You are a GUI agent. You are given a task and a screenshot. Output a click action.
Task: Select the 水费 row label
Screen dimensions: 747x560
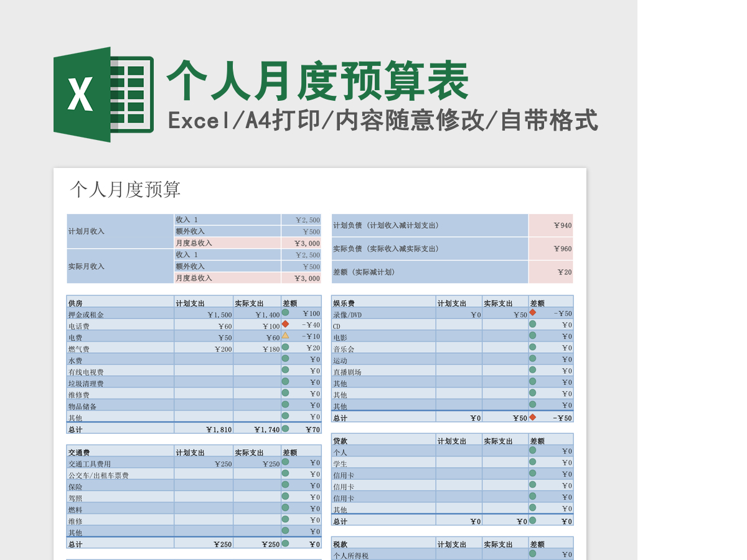(x=120, y=360)
